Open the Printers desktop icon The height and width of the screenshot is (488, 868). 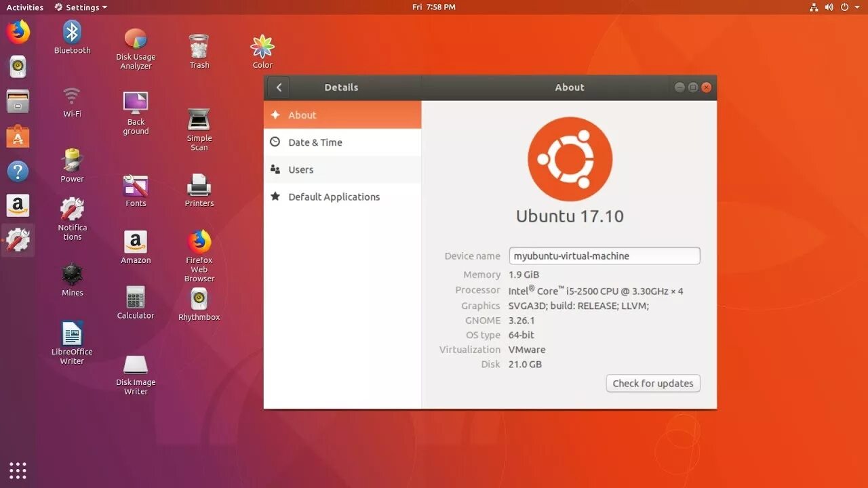coord(199,190)
